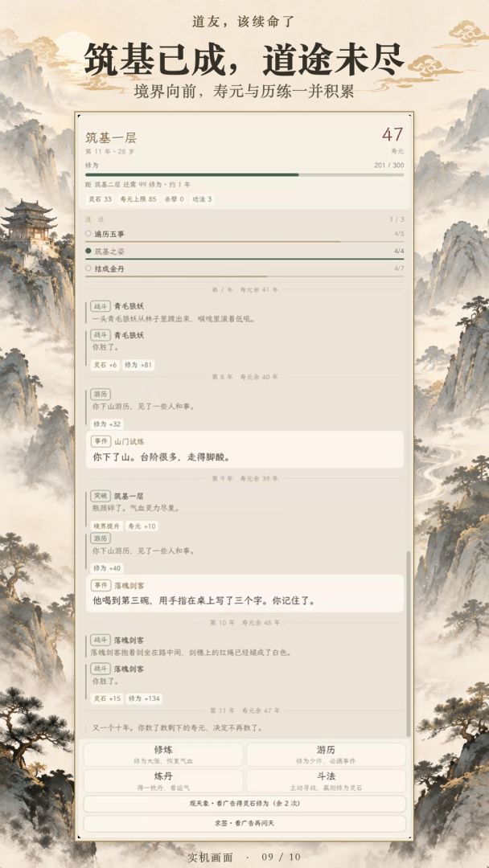Select the 筑基之姿 completed quest circle

tap(88, 251)
